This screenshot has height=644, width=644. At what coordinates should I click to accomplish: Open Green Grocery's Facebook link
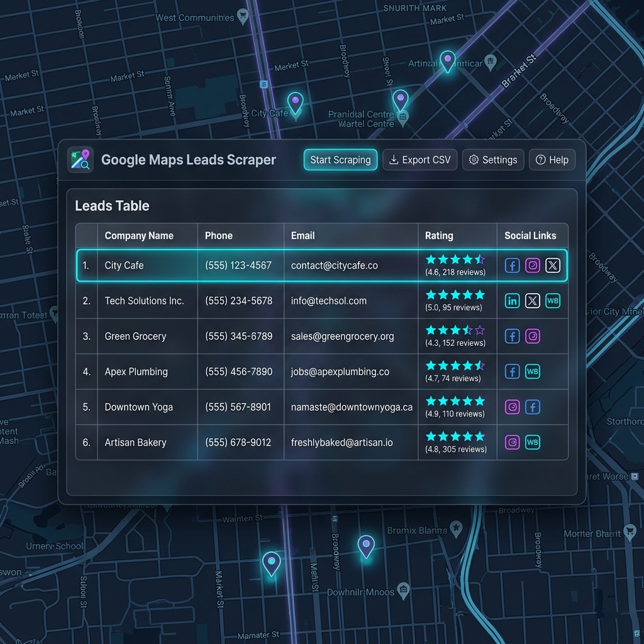pyautogui.click(x=512, y=336)
